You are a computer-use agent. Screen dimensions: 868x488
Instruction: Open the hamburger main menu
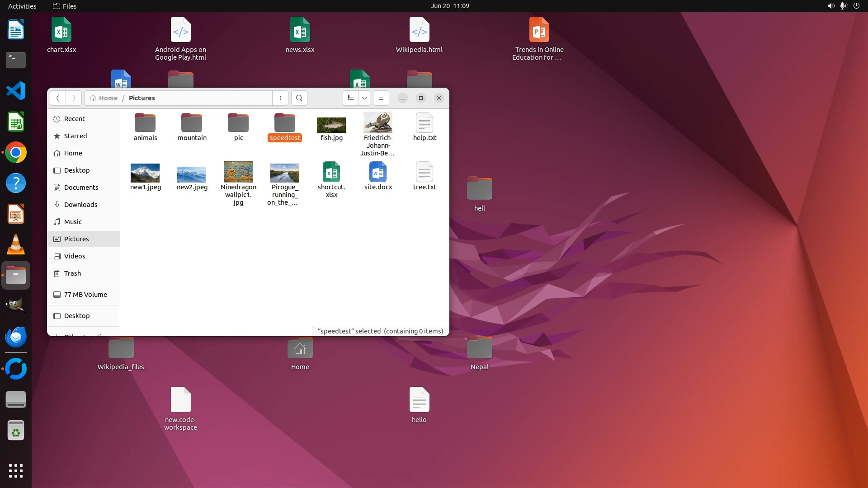click(x=381, y=98)
